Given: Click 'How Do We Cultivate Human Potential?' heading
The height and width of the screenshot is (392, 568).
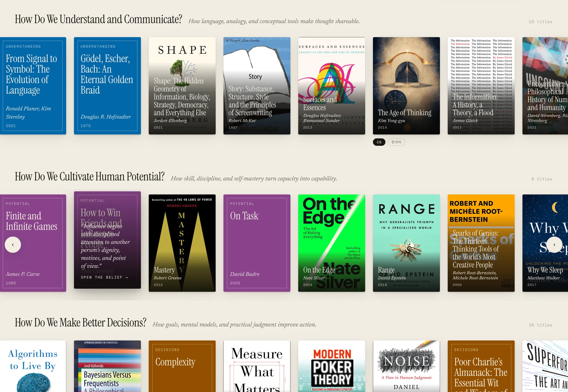Looking at the screenshot, I should [x=90, y=177].
